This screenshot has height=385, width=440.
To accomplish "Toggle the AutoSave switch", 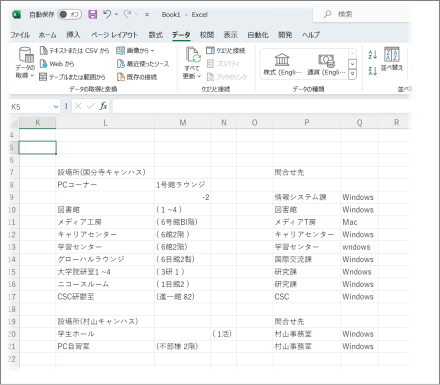I will (x=70, y=14).
